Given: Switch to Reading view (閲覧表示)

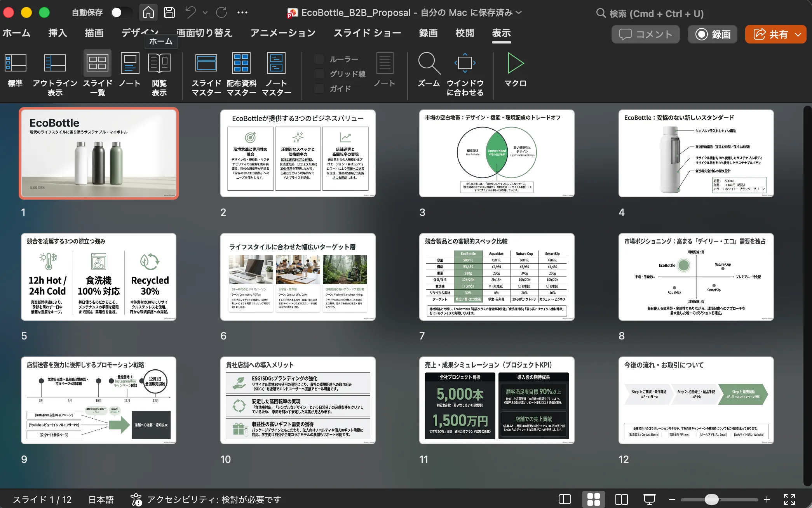Looking at the screenshot, I should click(x=159, y=75).
